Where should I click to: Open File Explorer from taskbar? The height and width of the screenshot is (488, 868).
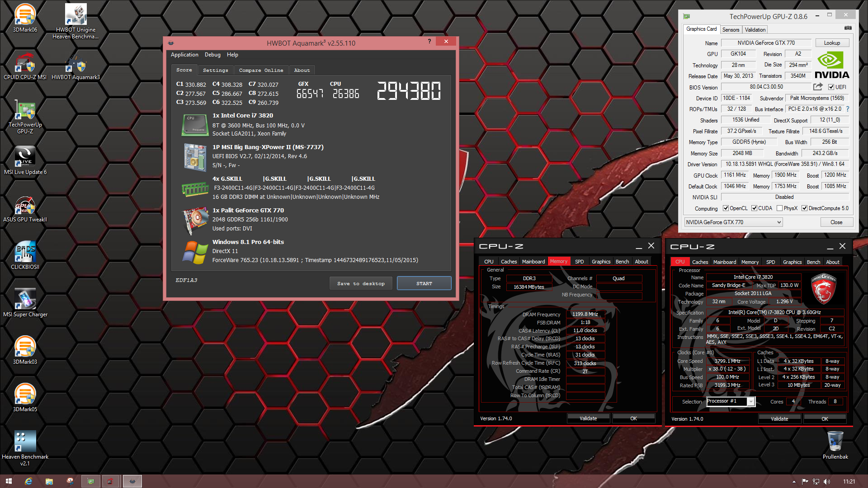[49, 481]
